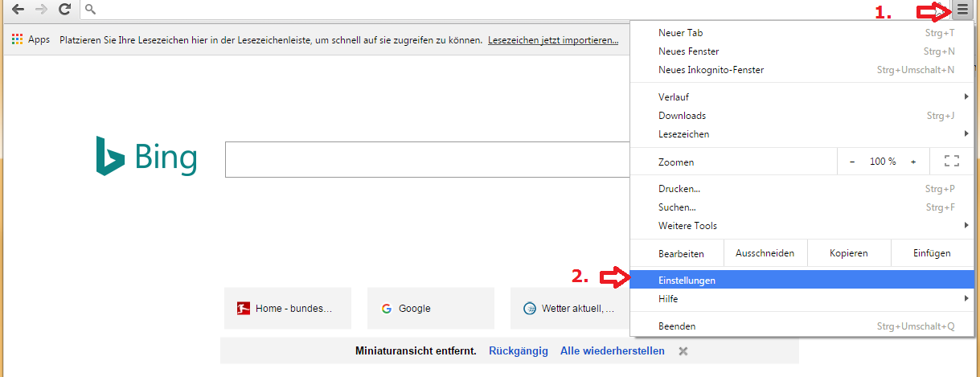
Task: Open the Chrome hamburger menu icon
Action: [962, 10]
